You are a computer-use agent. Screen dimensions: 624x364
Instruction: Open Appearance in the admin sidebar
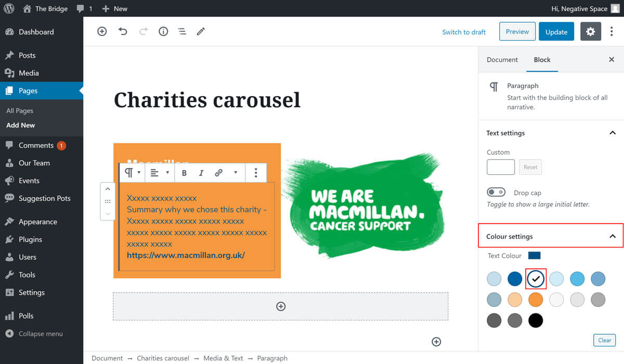tap(37, 222)
